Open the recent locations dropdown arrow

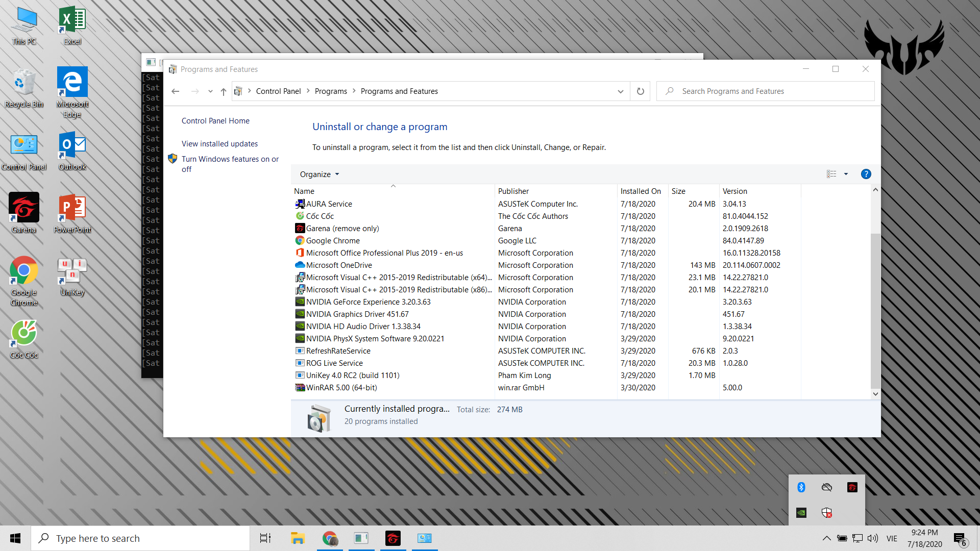(x=210, y=91)
